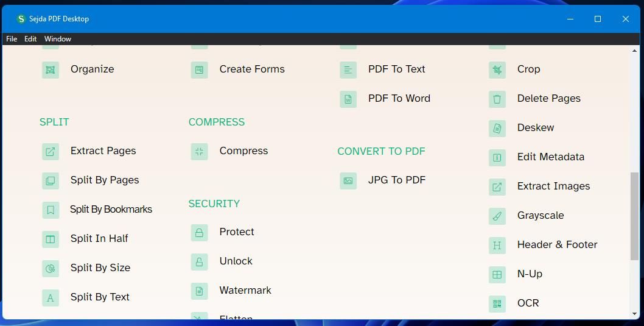Click the CONVERT TO PDF heading

pos(381,151)
